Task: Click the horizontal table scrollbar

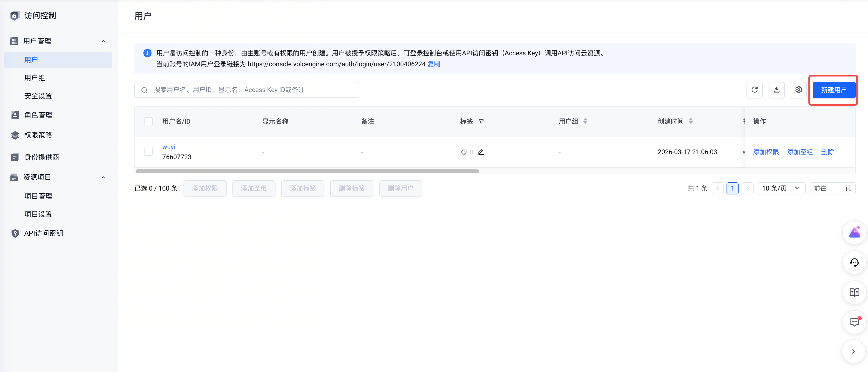Action: coord(307,171)
